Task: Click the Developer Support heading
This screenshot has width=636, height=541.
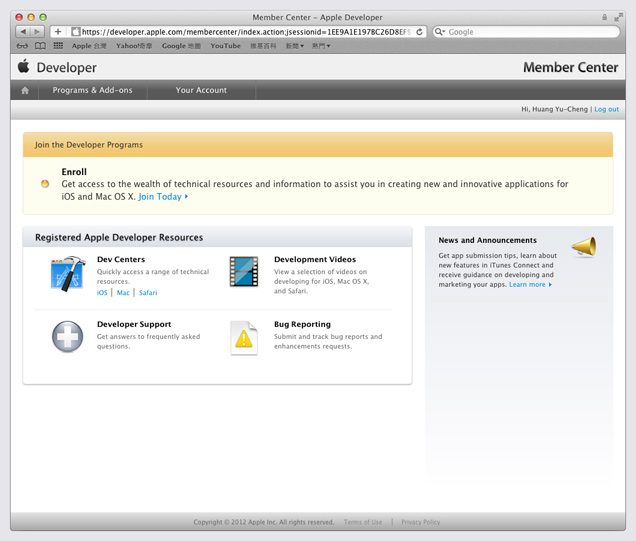Action: pos(134,324)
